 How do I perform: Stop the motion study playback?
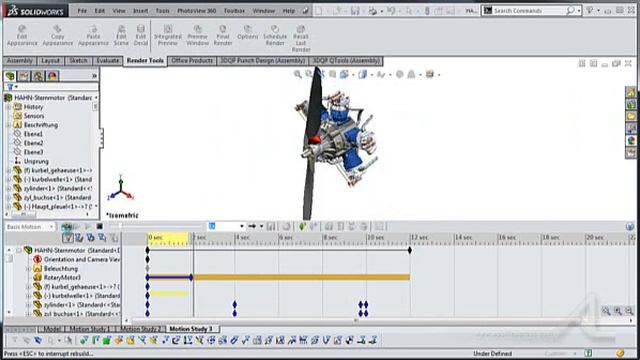pyautogui.click(x=100, y=227)
